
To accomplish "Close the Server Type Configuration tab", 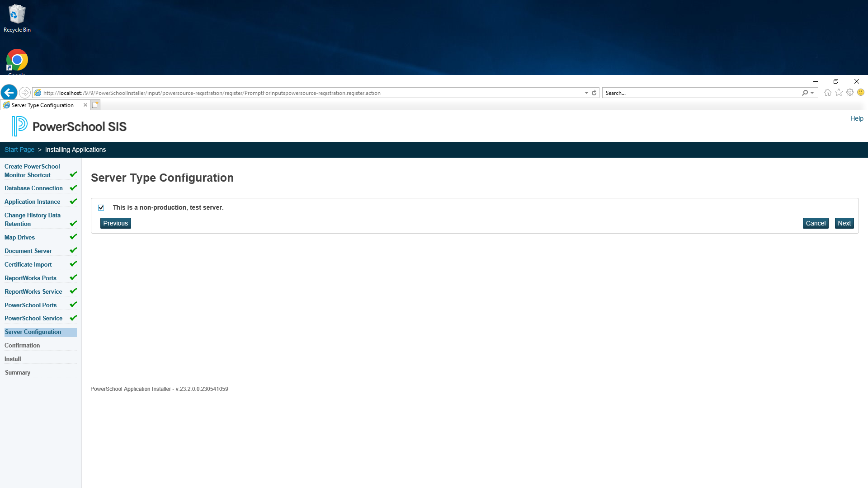I will 85,105.
